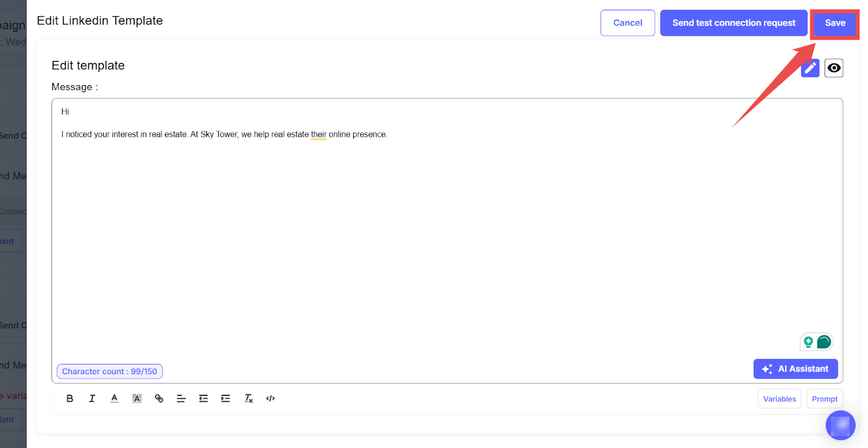The image size is (868, 448).
Task: Decrease indent of the message text
Action: pyautogui.click(x=203, y=399)
